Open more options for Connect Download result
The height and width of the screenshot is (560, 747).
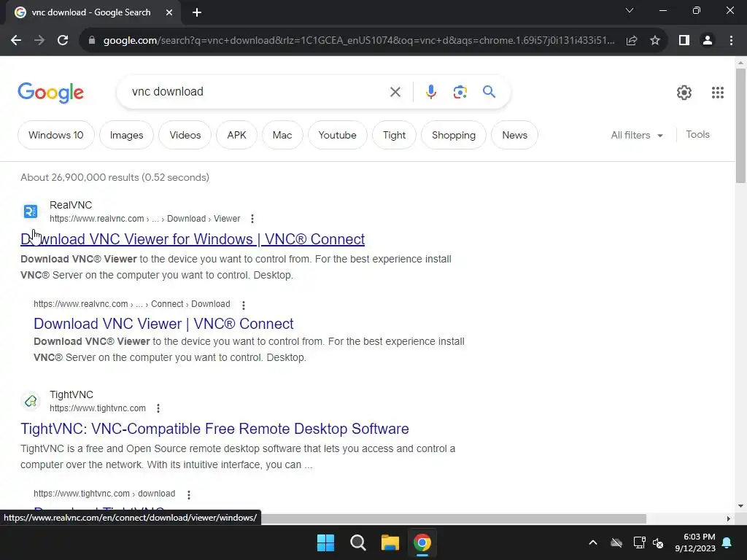244,305
